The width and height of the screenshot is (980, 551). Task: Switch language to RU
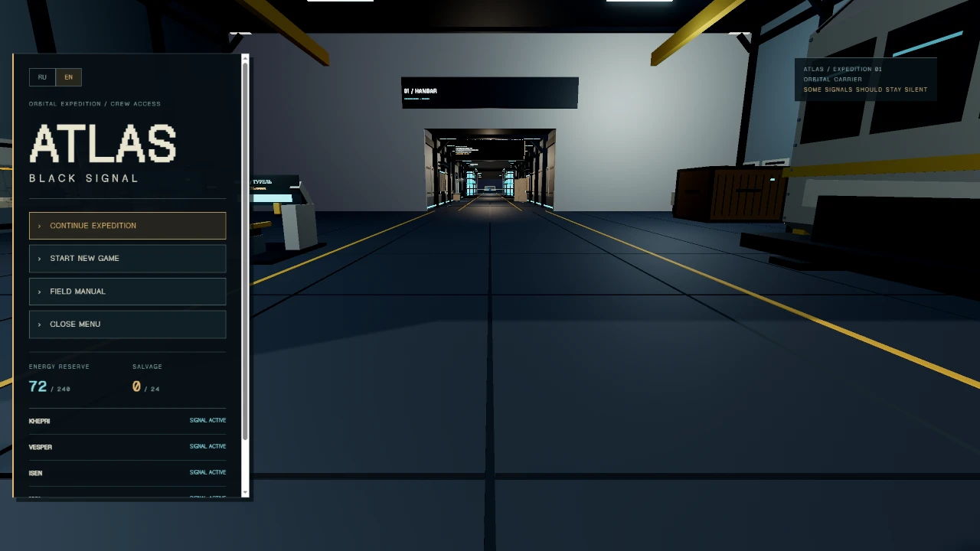[x=42, y=77]
